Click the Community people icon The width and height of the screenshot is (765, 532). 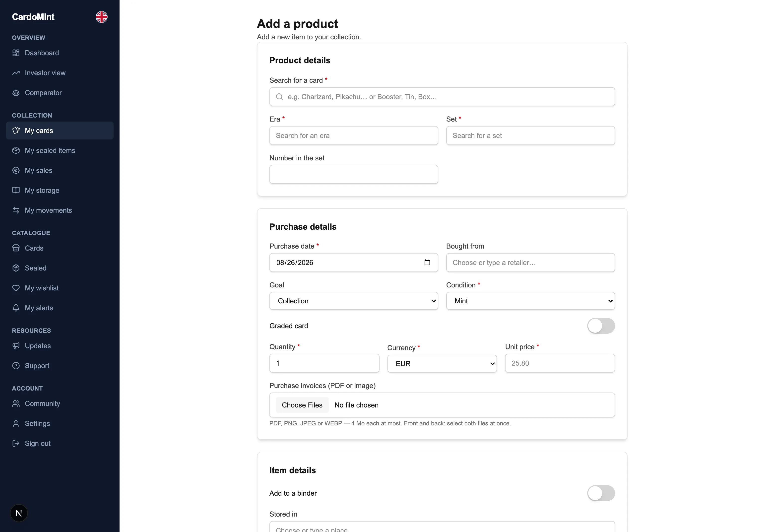pyautogui.click(x=16, y=404)
